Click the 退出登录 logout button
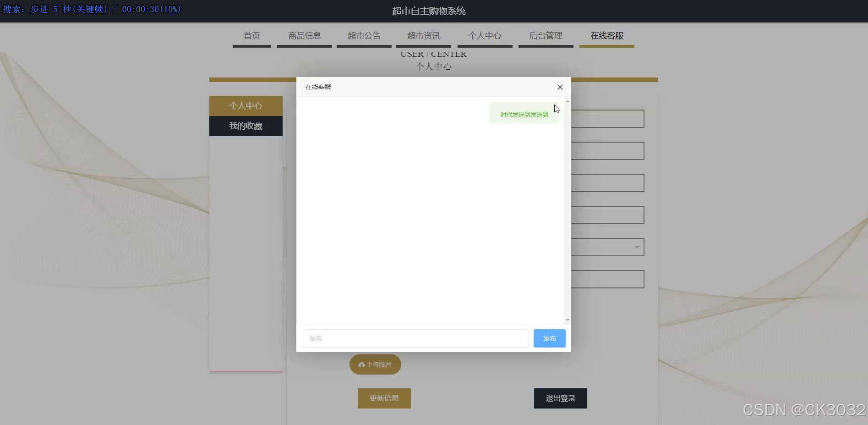This screenshot has height=425, width=868. click(560, 398)
